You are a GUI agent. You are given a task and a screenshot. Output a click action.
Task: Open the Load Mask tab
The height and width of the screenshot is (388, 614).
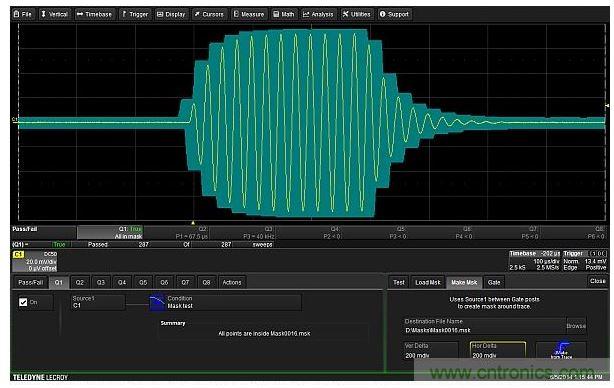[428, 282]
